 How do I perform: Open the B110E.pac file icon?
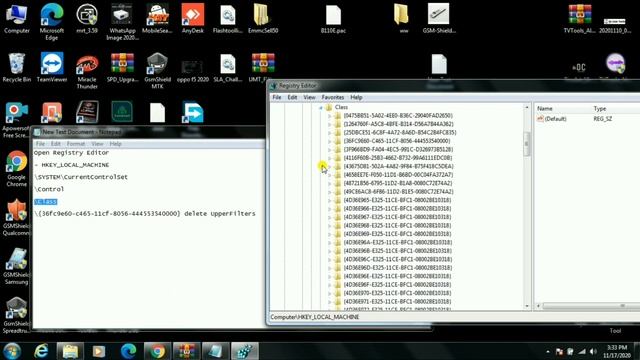pyautogui.click(x=333, y=18)
